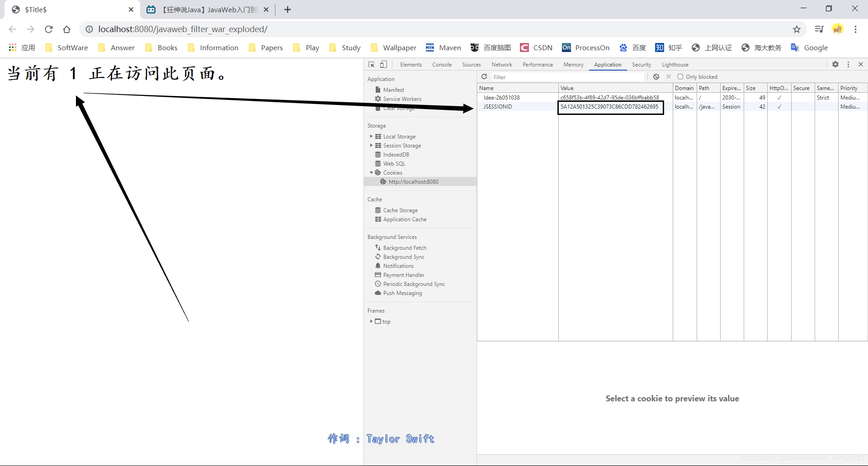Open Chrome main menu
Viewport: 868px width, 466px height.
[855, 29]
